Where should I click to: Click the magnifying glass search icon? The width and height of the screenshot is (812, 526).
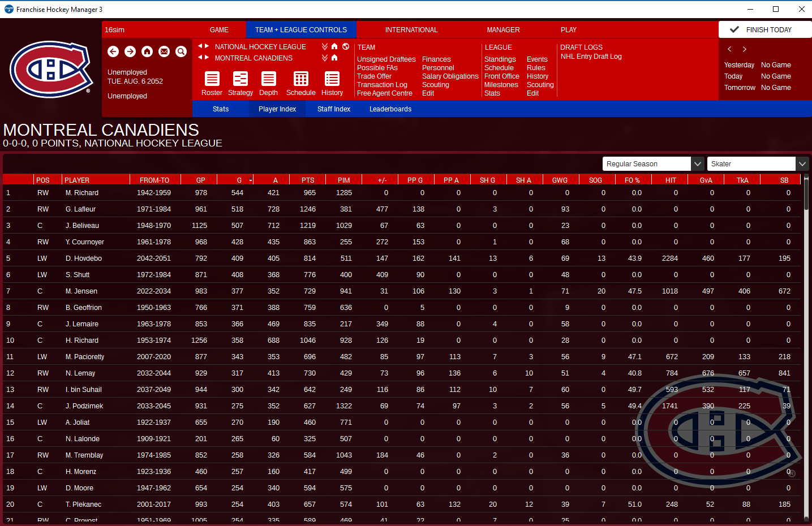[181, 51]
